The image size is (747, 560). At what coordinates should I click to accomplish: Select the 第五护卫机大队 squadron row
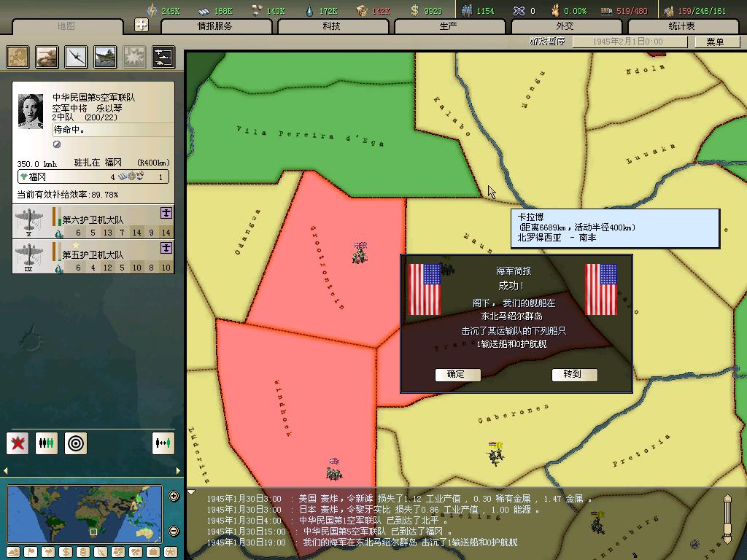(93, 257)
